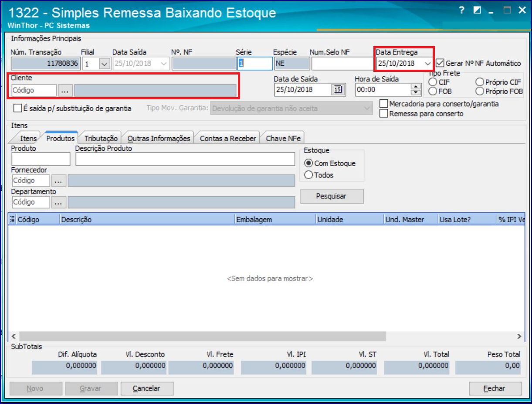Click the Pesquisar button
The image size is (532, 404).
click(x=332, y=196)
